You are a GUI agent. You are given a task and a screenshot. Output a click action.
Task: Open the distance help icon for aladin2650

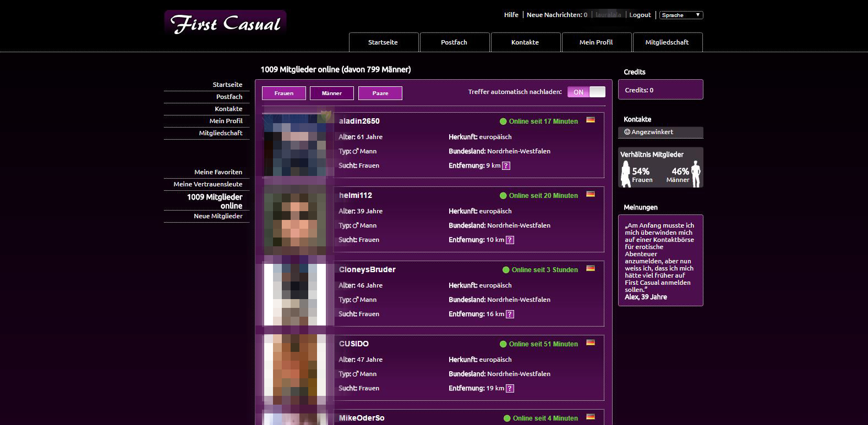506,165
